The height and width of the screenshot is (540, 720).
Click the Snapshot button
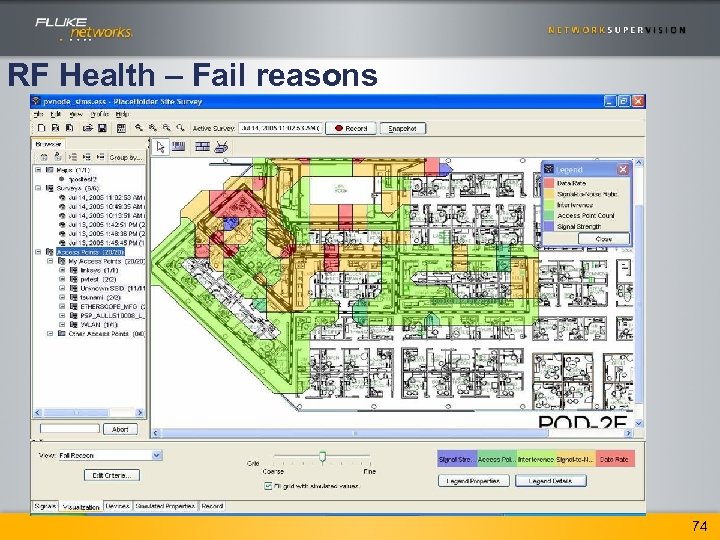403,129
